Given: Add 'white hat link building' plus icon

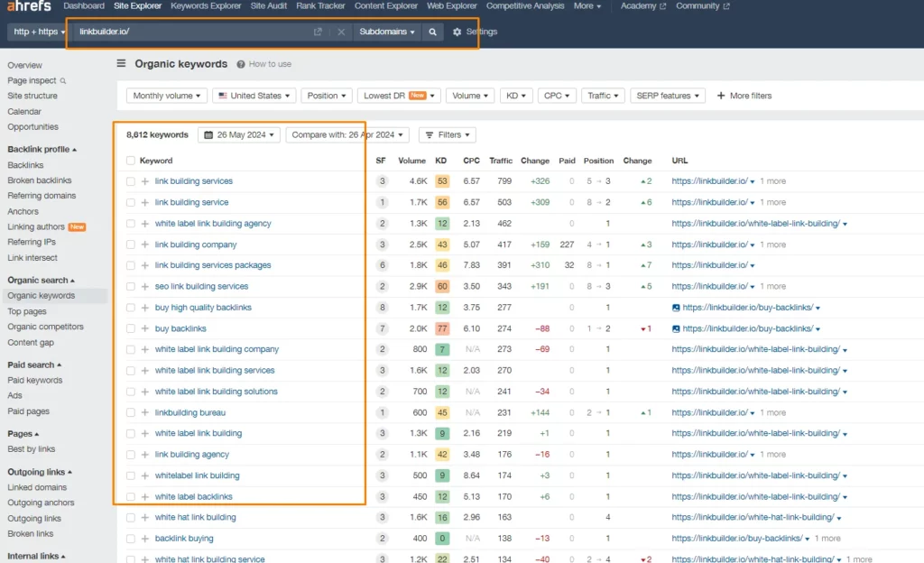Looking at the screenshot, I should 145,518.
